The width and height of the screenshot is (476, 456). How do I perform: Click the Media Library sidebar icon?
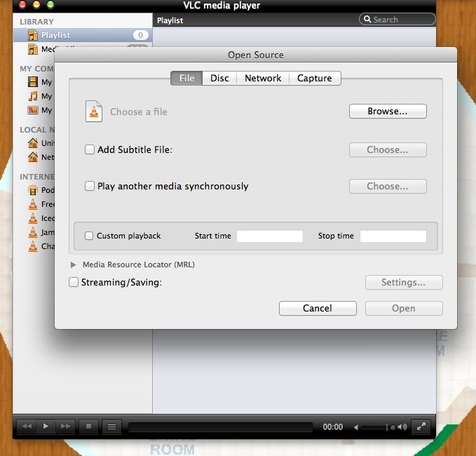(32, 49)
